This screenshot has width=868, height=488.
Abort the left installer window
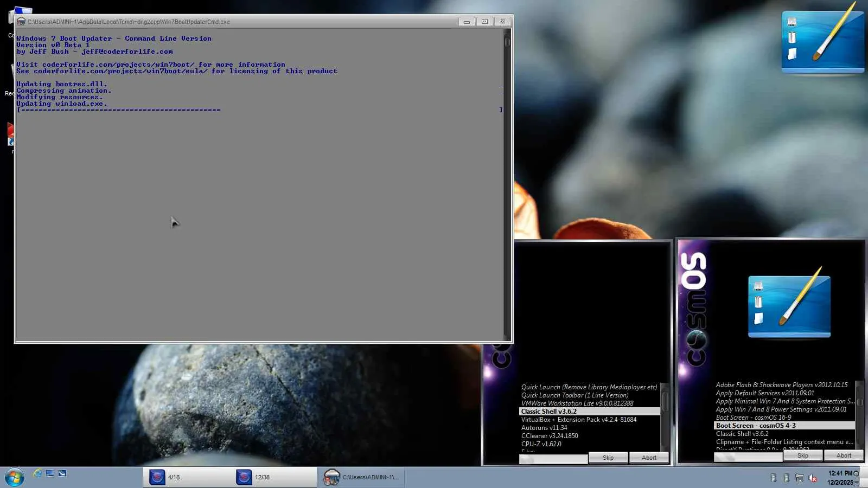pyautogui.click(x=649, y=458)
